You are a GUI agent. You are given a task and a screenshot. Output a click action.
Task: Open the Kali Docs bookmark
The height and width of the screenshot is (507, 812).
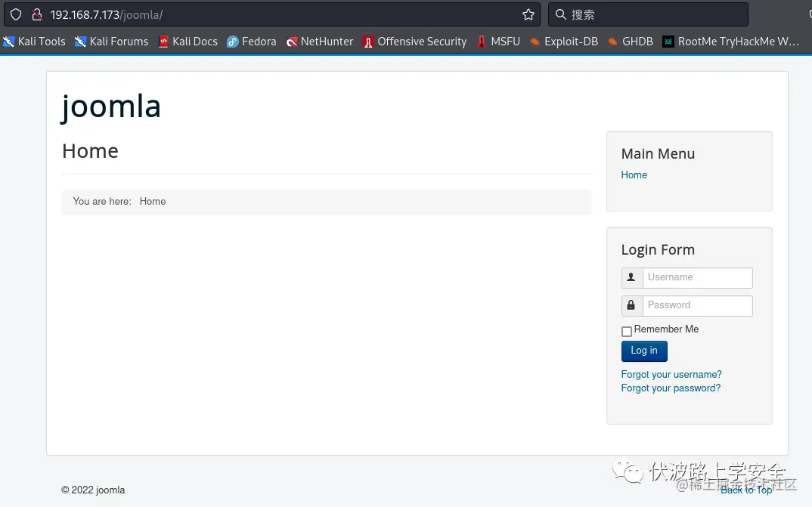coord(188,42)
